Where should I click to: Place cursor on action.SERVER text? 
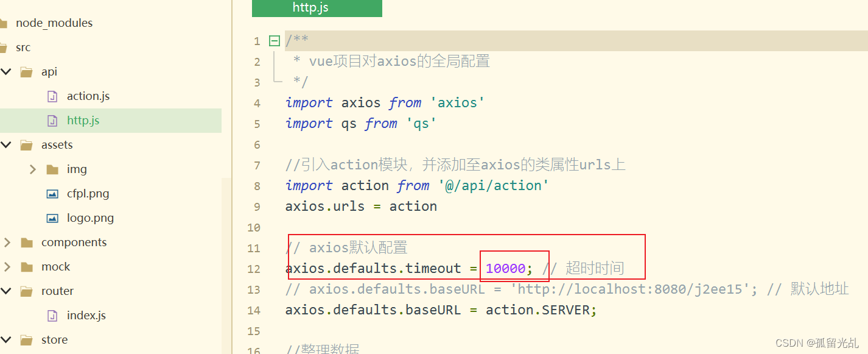[537, 310]
